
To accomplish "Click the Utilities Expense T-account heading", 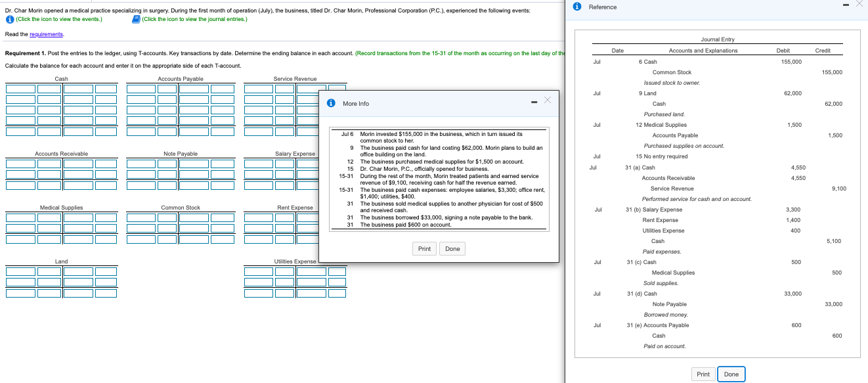I will coord(295,261).
